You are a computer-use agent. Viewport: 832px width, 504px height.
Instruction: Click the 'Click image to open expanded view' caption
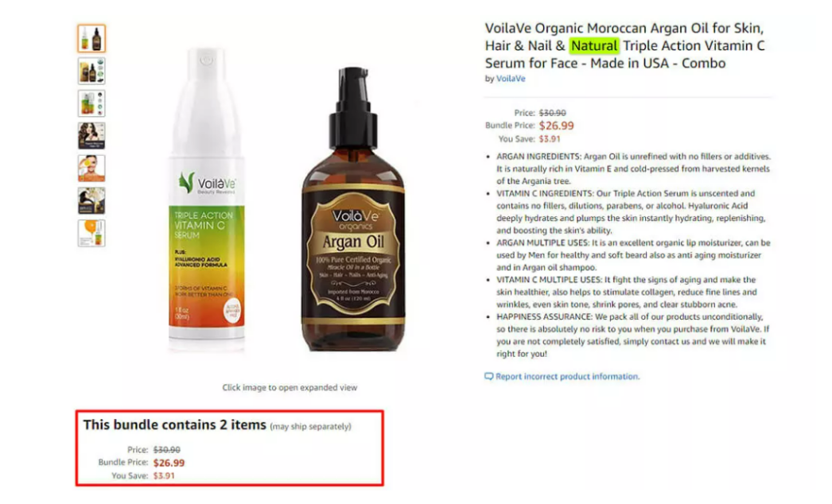[290, 387]
